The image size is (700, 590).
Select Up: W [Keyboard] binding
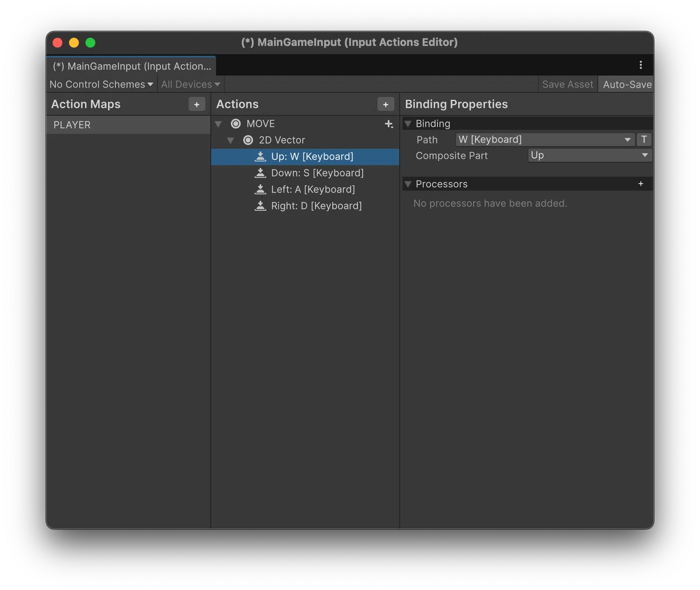[305, 156]
